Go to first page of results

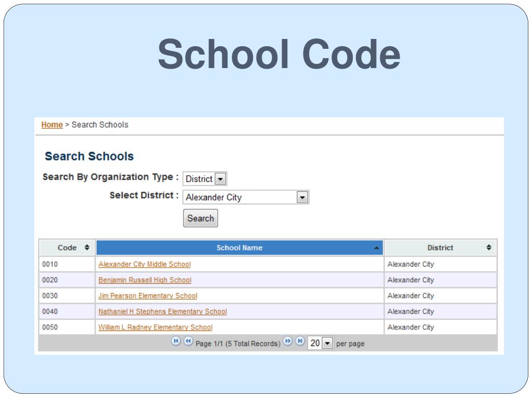[x=176, y=341]
